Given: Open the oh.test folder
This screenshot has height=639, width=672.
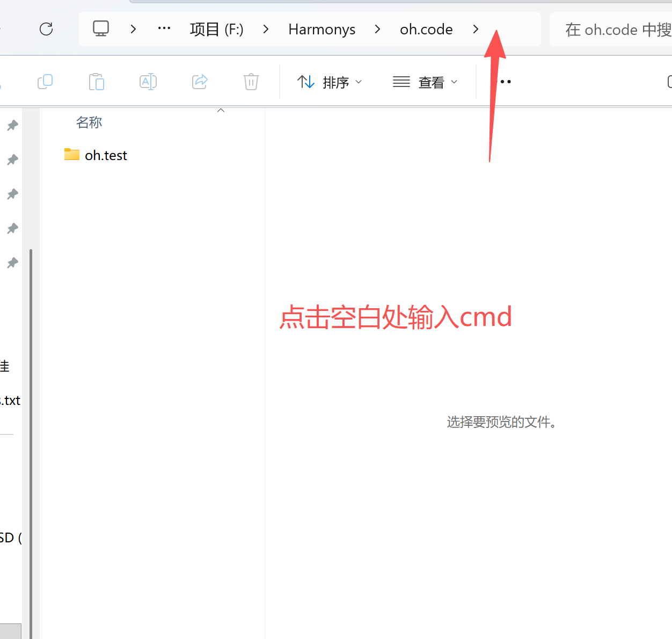Looking at the screenshot, I should pos(105,155).
